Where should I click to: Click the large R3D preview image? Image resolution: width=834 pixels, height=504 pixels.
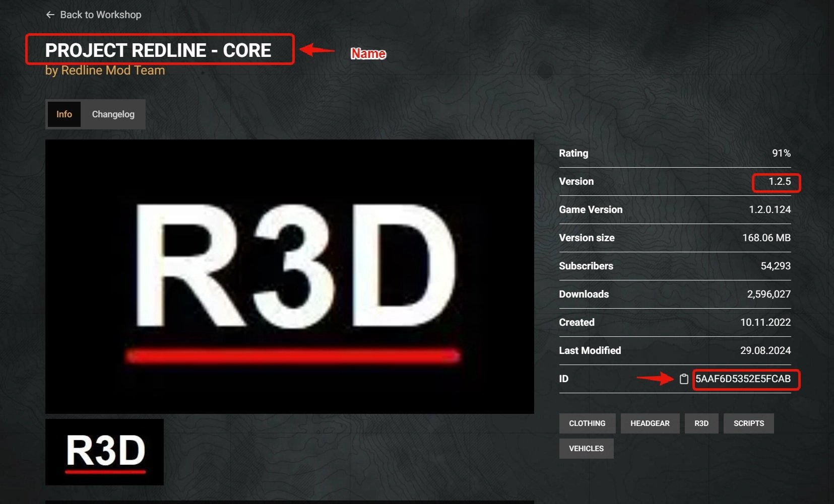(290, 276)
